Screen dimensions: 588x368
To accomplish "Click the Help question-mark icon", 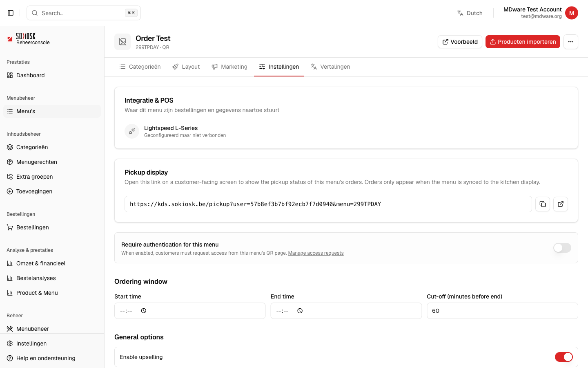I will [10, 358].
